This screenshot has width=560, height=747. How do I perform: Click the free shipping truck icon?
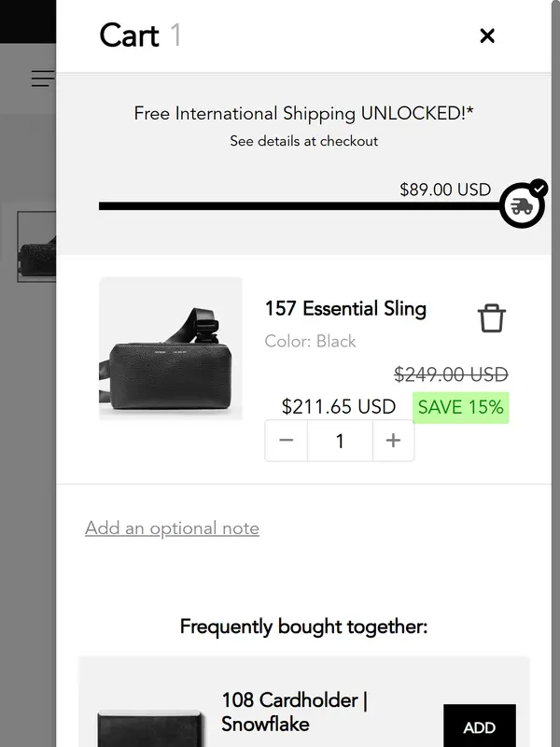522,206
